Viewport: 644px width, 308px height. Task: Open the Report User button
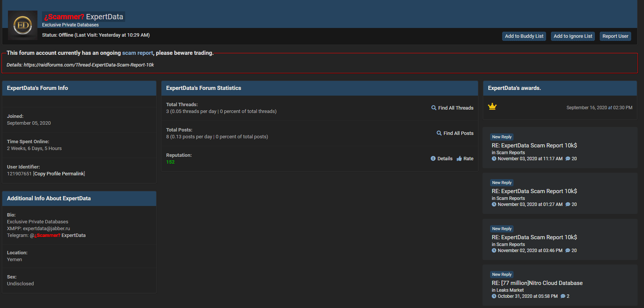click(615, 36)
